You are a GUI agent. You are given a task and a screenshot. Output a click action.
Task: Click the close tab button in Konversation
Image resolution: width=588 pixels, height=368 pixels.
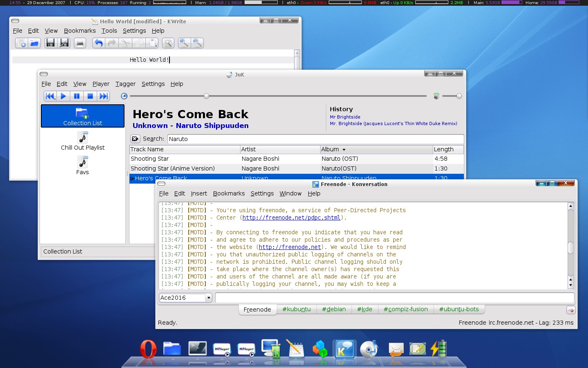[571, 310]
